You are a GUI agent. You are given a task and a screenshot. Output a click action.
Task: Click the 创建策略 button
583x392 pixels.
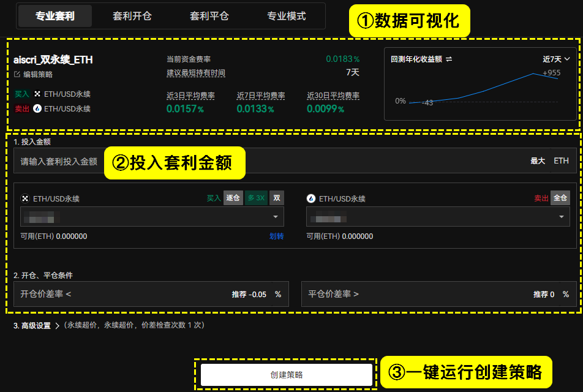click(287, 374)
